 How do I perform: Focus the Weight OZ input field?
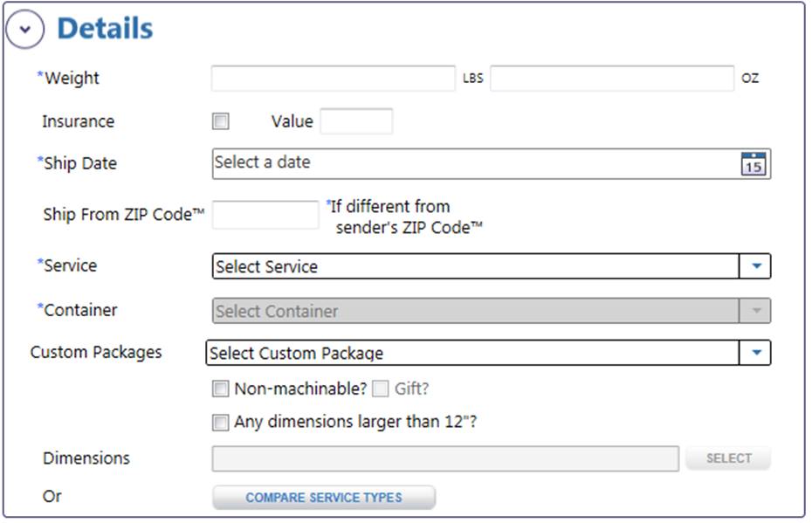(x=612, y=79)
